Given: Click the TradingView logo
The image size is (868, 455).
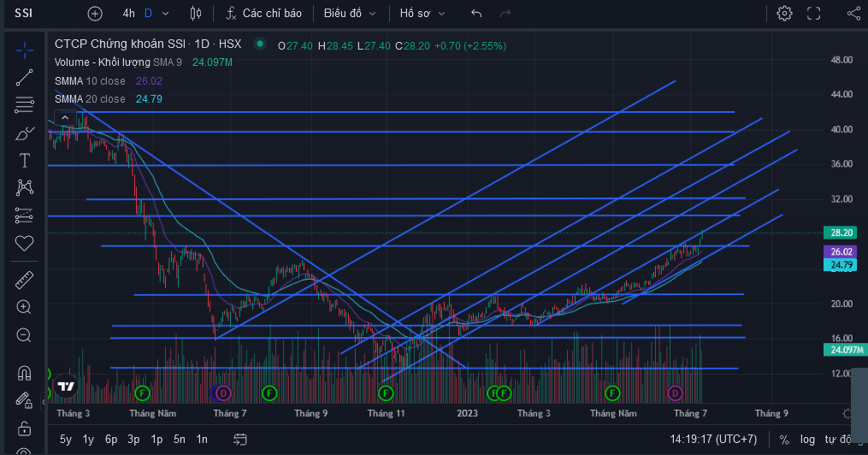Looking at the screenshot, I should pyautogui.click(x=66, y=387).
